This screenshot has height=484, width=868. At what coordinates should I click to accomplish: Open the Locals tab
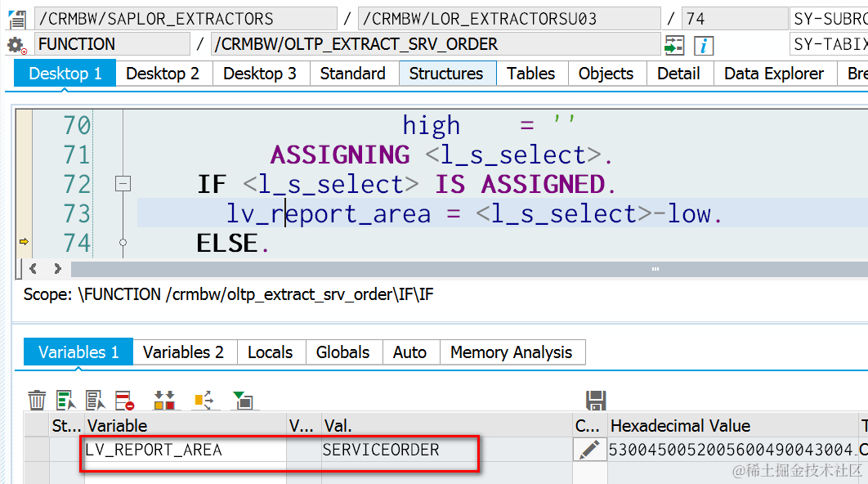271,352
